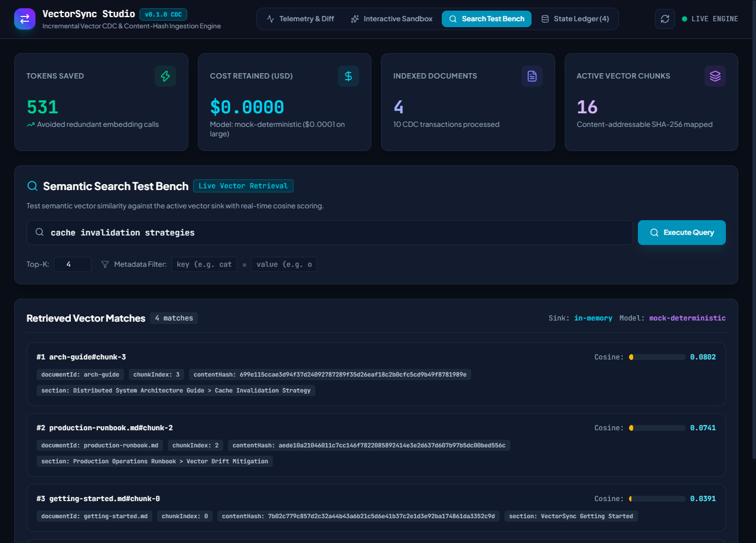Click the trending arrow icon under 531
Viewport: 756px width, 543px height.
31,125
